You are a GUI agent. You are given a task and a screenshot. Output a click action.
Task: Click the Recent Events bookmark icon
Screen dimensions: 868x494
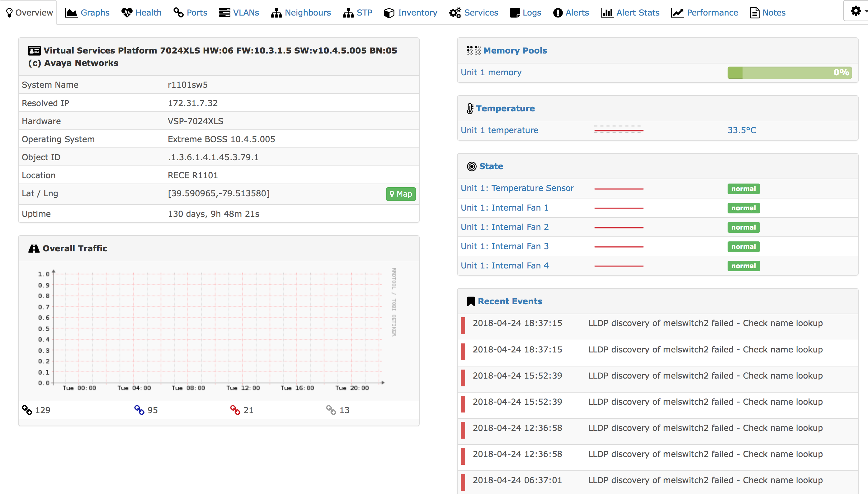[x=471, y=301]
